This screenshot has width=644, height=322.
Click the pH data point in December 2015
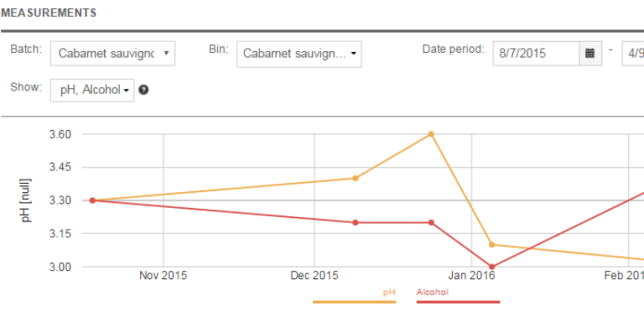356,179
